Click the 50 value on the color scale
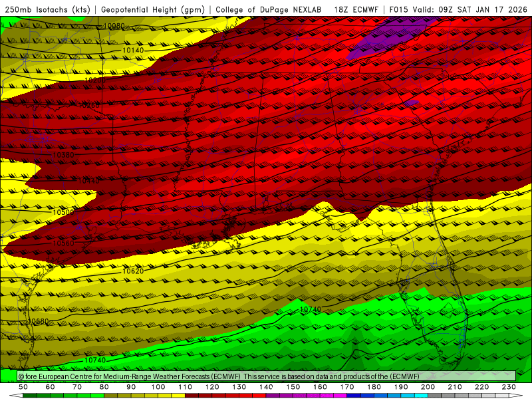The image size is (532, 399). tap(23, 387)
